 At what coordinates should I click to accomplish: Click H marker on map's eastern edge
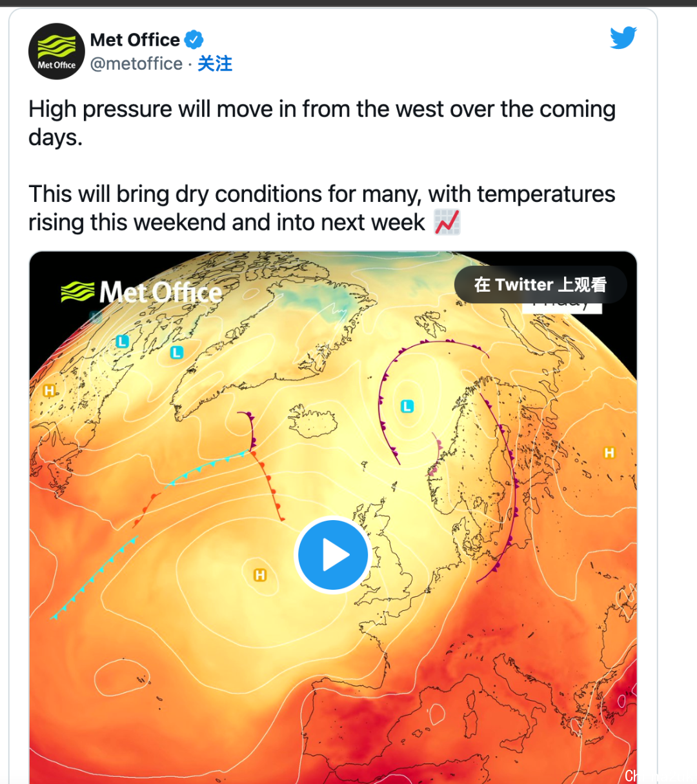[609, 453]
